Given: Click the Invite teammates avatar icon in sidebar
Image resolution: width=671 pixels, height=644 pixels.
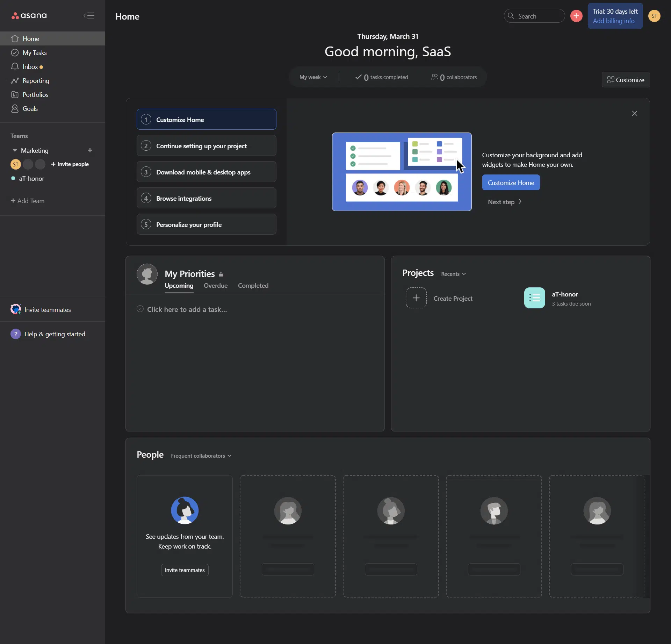Looking at the screenshot, I should pyautogui.click(x=16, y=309).
